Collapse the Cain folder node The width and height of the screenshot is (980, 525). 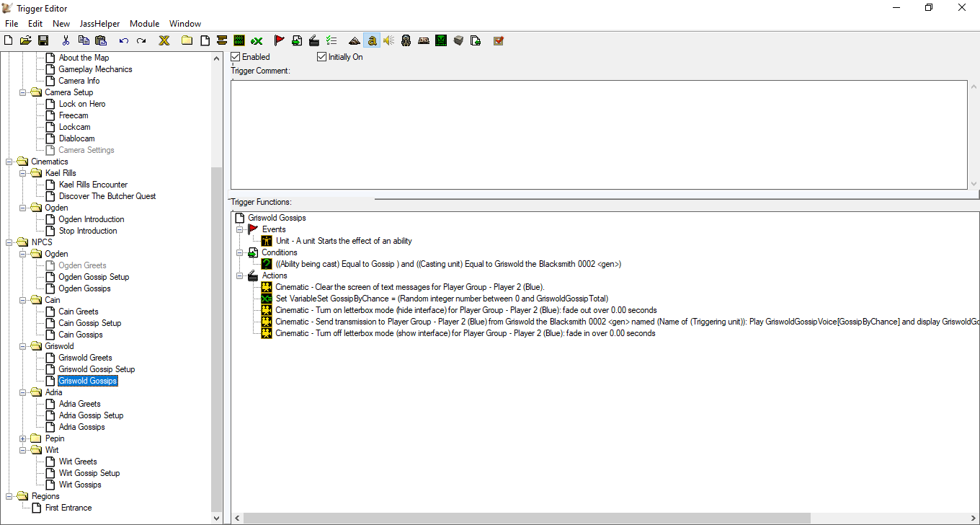click(x=23, y=300)
